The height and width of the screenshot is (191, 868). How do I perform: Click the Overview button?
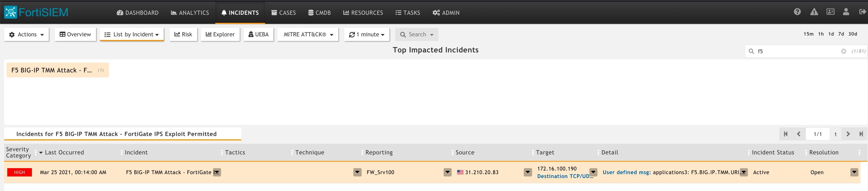pyautogui.click(x=75, y=34)
